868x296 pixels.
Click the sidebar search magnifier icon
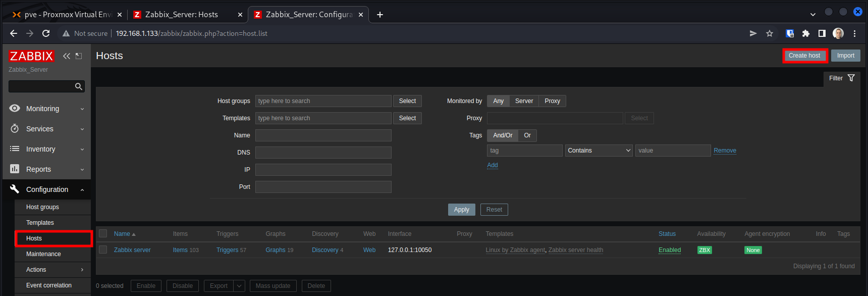(78, 86)
